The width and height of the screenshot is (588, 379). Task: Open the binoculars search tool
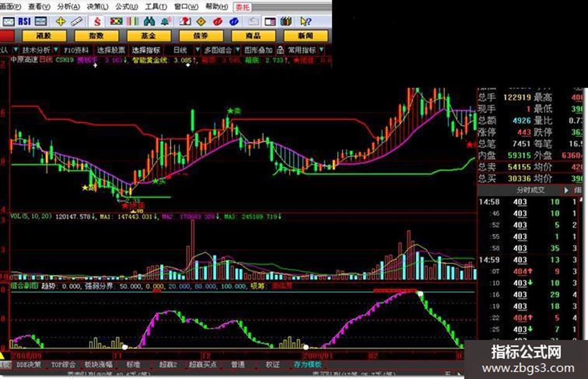pyautogui.click(x=149, y=21)
